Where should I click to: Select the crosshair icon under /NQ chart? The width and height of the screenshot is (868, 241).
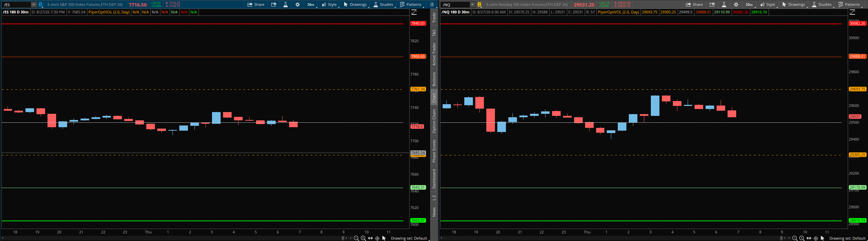tap(816, 238)
